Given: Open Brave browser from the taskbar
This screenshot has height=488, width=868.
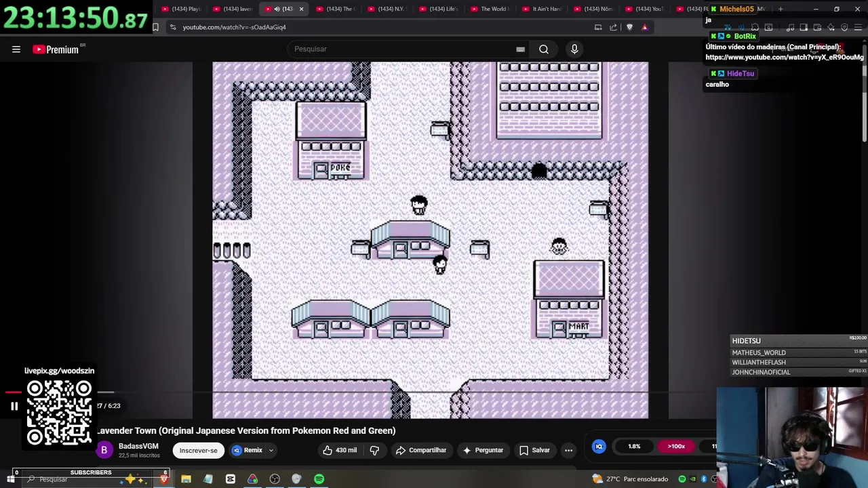Looking at the screenshot, I should (163, 479).
